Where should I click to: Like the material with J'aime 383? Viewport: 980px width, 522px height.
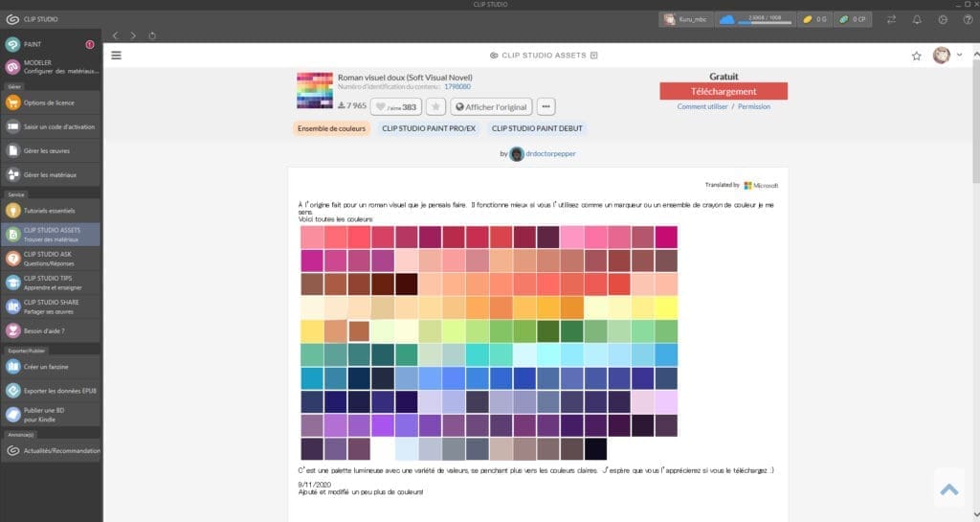click(x=396, y=107)
